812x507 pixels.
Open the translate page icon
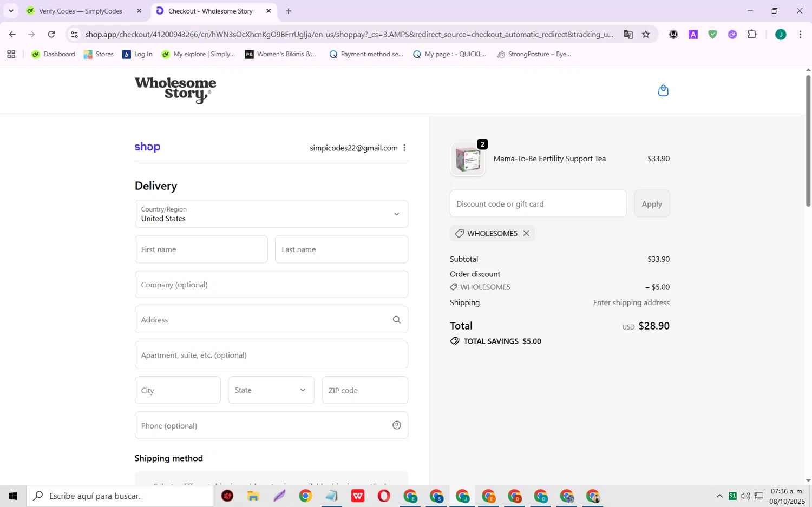click(628, 34)
